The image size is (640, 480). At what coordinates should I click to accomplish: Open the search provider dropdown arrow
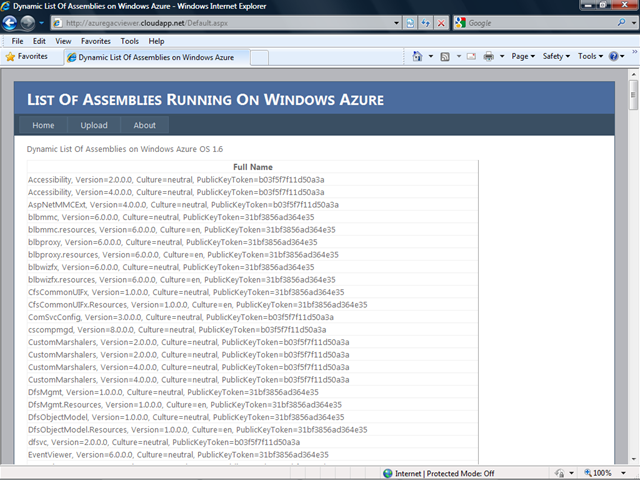[x=633, y=23]
